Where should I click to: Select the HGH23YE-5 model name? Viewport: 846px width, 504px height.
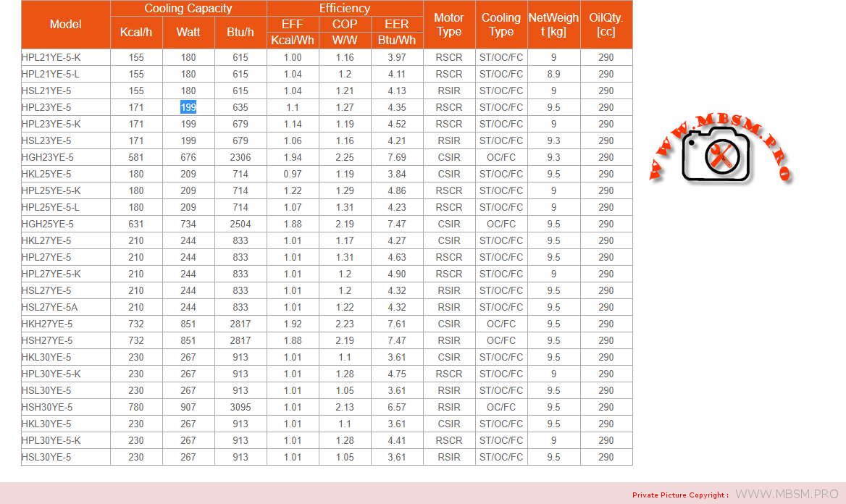click(48, 157)
